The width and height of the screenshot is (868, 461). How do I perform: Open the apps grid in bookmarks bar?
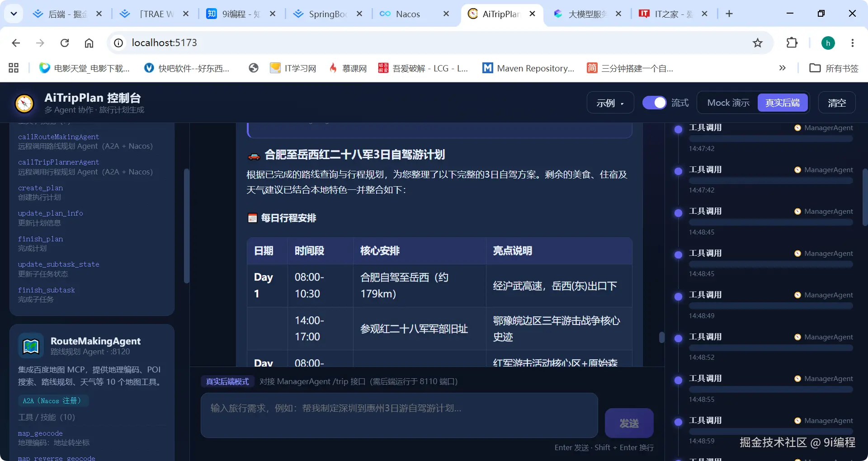tap(14, 68)
